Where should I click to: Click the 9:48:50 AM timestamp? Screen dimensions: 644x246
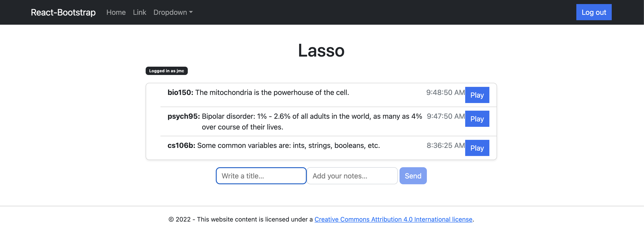point(445,92)
